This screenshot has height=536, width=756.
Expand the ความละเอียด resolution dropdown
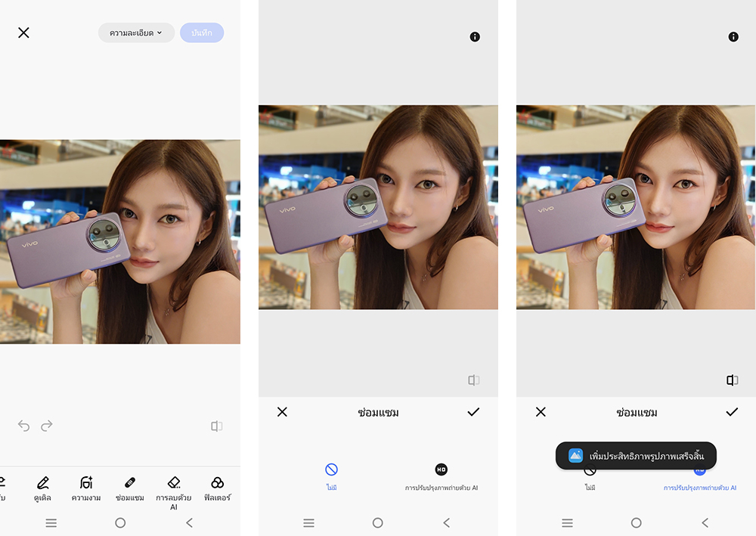click(x=136, y=33)
